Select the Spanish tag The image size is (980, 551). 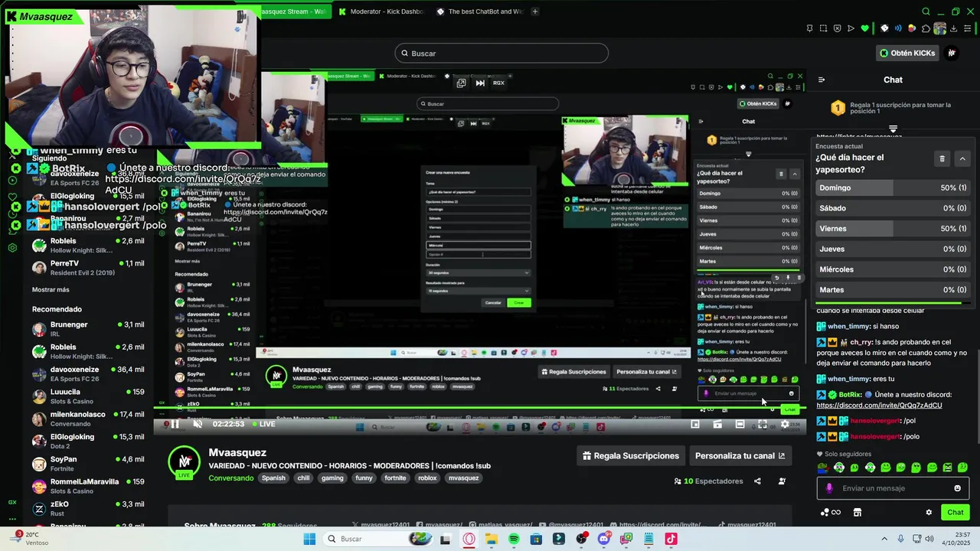273,478
